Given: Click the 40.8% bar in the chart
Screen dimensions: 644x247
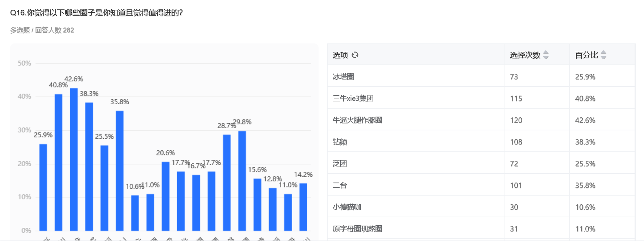Looking at the screenshot, I should [58, 162].
